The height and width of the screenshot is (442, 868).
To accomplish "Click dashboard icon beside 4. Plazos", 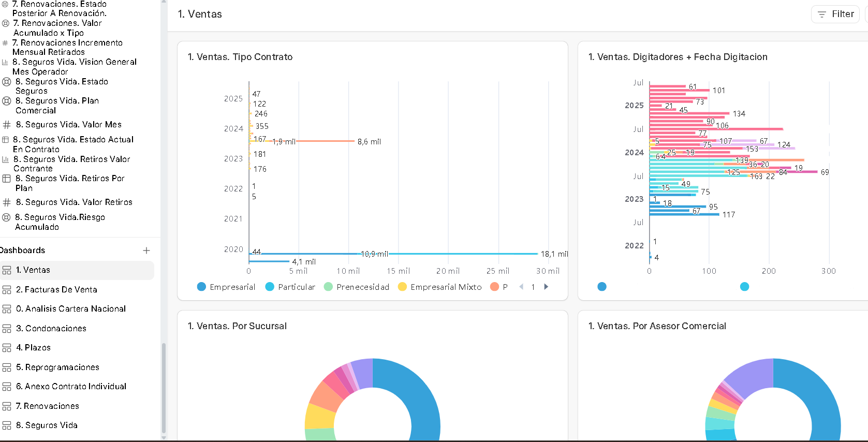I will pyautogui.click(x=7, y=348).
